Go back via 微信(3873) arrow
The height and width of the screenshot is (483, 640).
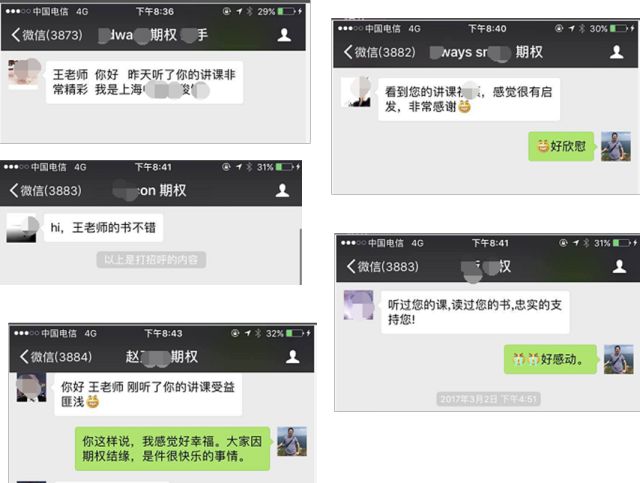click(x=16, y=35)
